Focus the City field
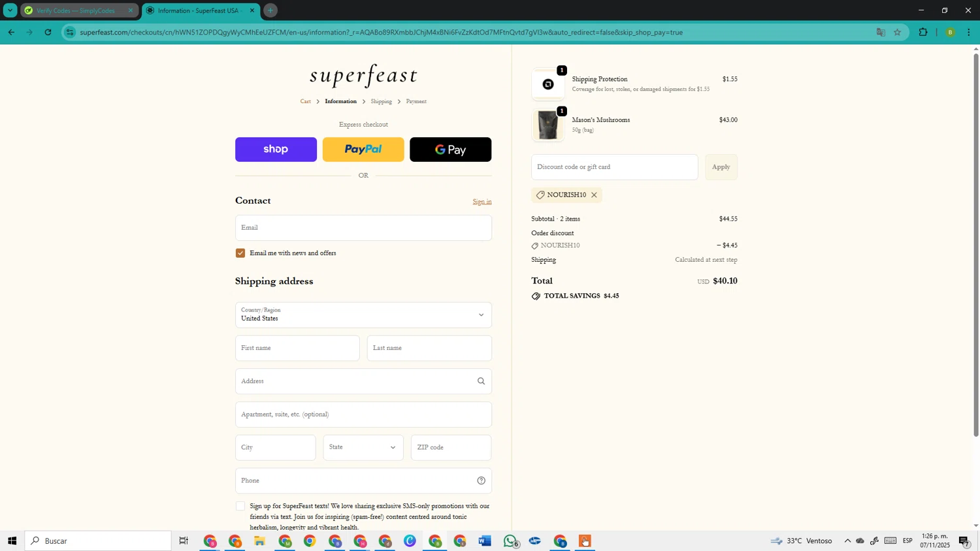The height and width of the screenshot is (551, 980). pyautogui.click(x=275, y=448)
